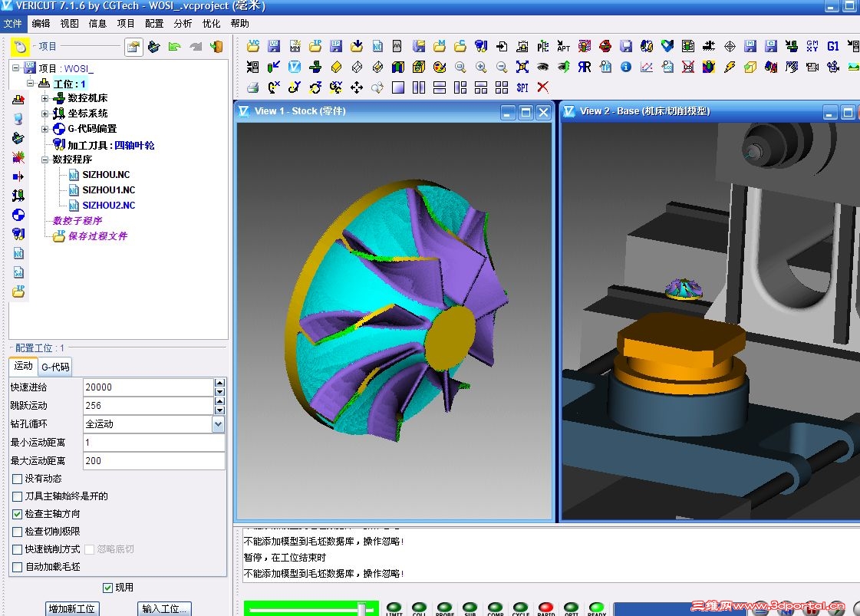Image resolution: width=860 pixels, height=616 pixels.
Task: Collapse the 数控程序 tree node
Action: click(45, 160)
